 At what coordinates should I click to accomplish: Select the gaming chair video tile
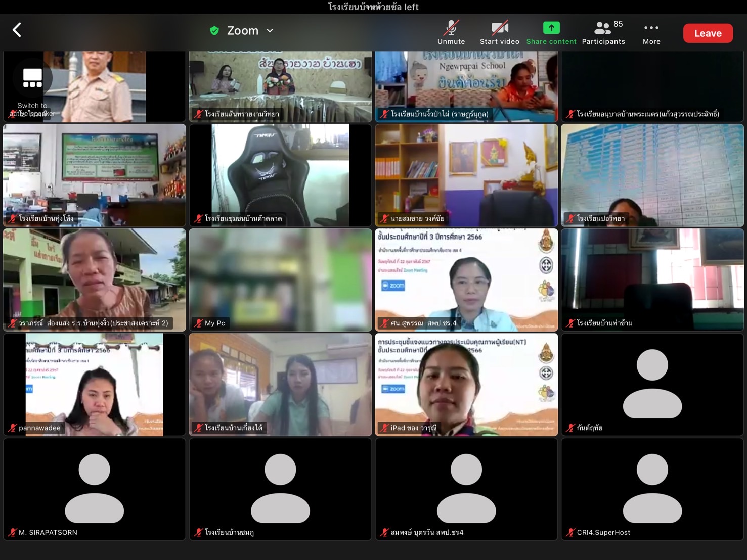pyautogui.click(x=281, y=175)
